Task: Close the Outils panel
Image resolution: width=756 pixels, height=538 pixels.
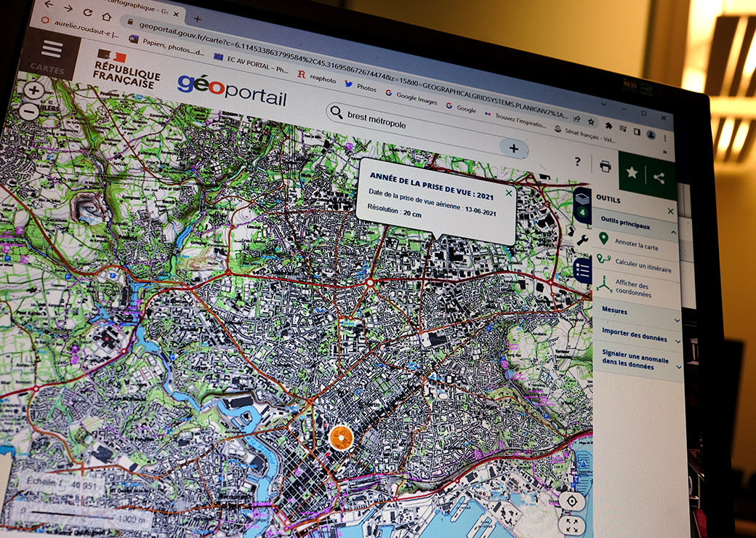Action: click(670, 211)
